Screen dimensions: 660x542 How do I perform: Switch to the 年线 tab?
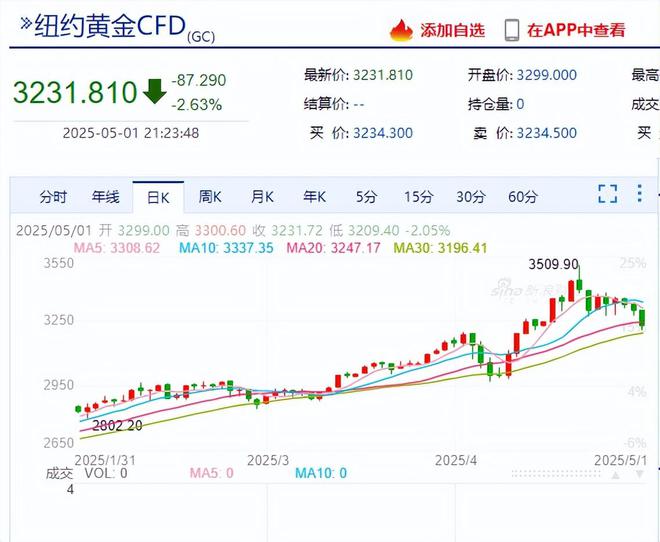[106, 197]
